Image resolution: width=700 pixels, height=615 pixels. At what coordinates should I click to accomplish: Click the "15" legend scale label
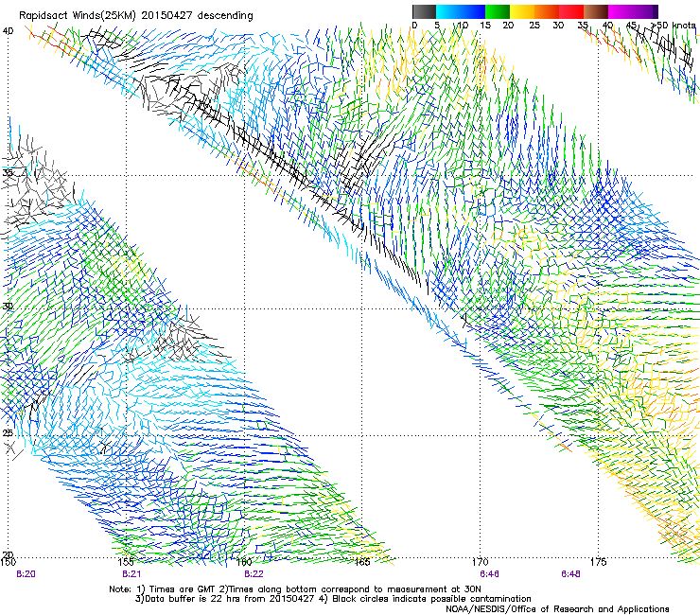485,25
